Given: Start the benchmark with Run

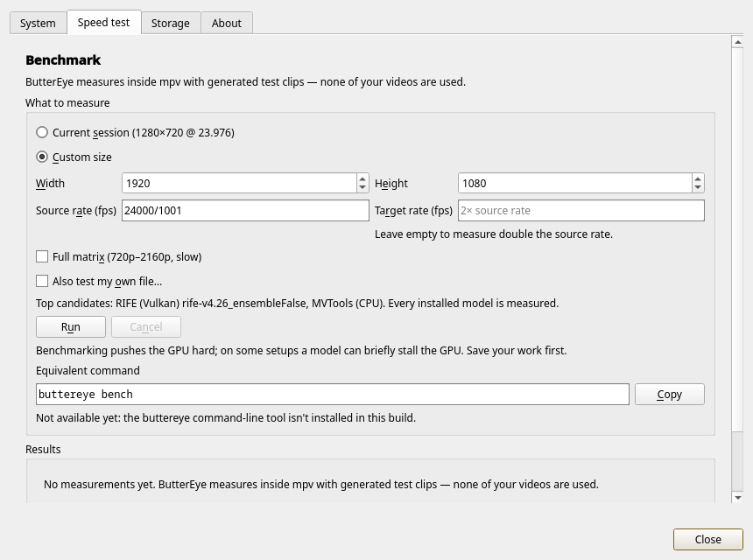Looking at the screenshot, I should click(x=71, y=326).
